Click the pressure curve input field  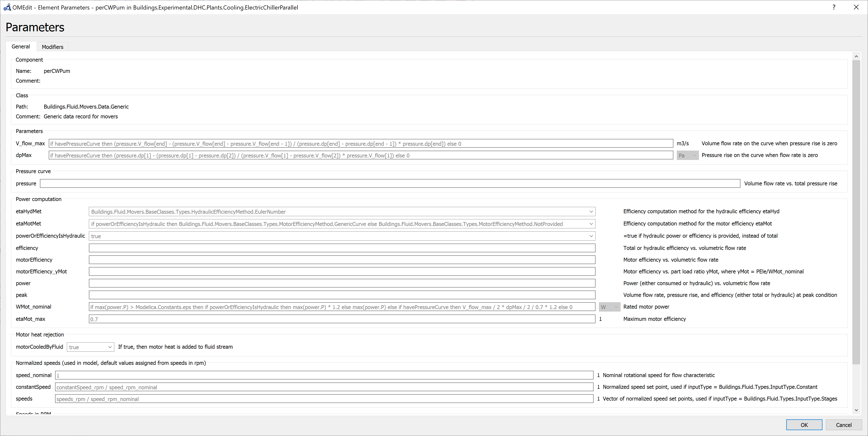389,183
